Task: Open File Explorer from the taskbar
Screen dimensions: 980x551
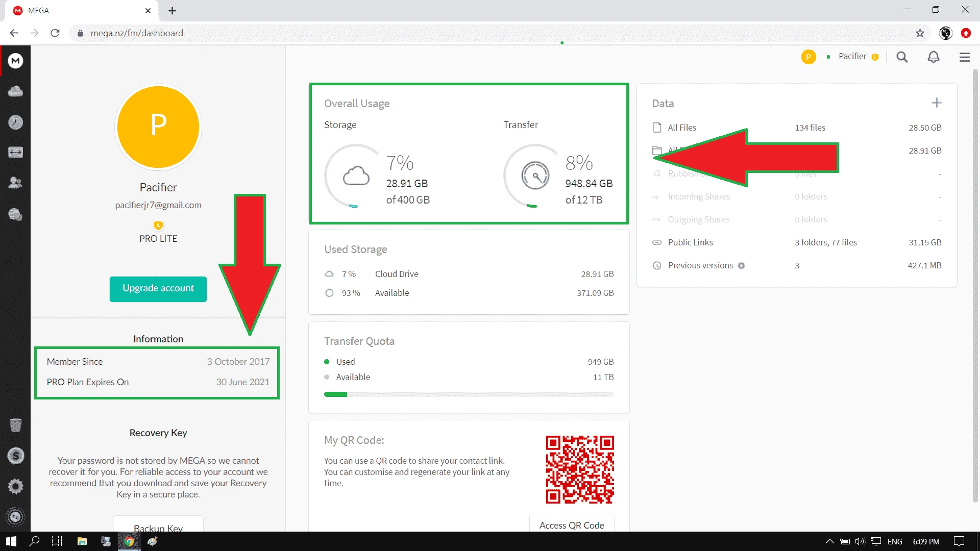Action: 82,541
